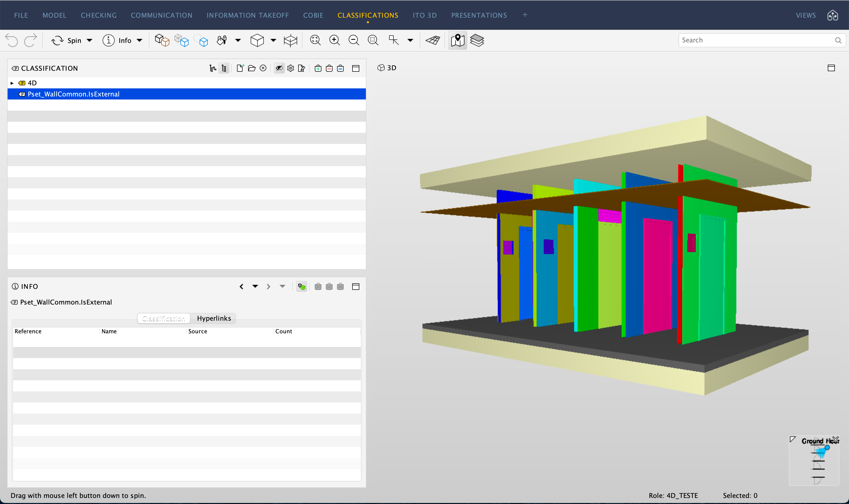The image size is (849, 504).
Task: Switch to the Hyperlinks tab in Info
Action: [214, 318]
